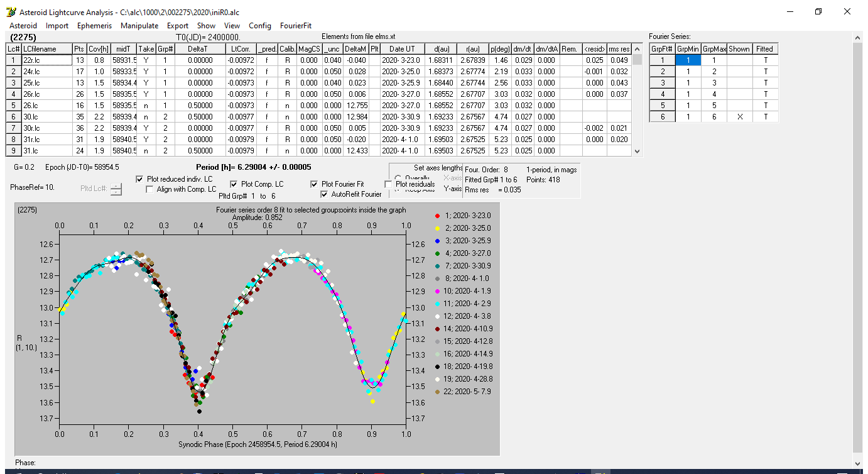Click the lightcurve table scrollbar down arrow
The height and width of the screenshot is (474, 868).
pos(637,152)
